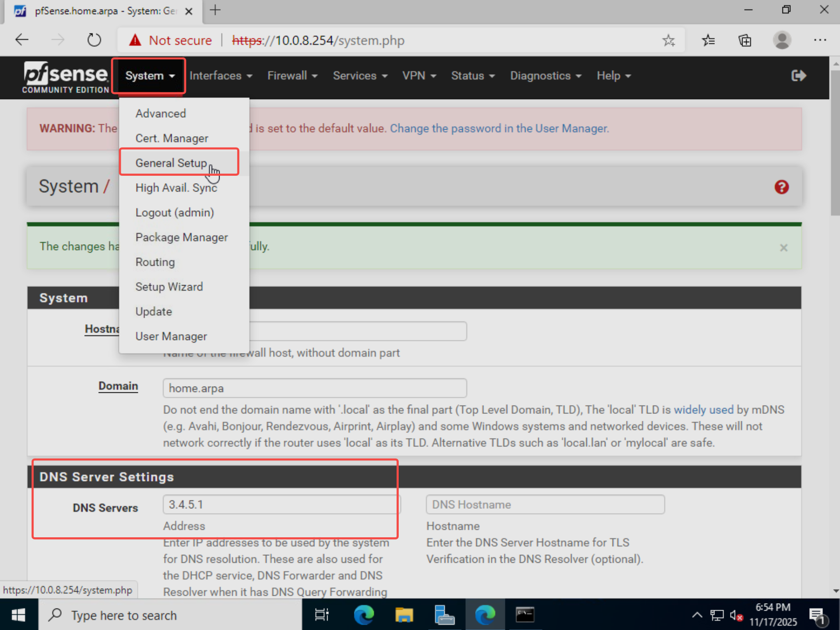Open the System dropdown menu
The image size is (840, 630).
pyautogui.click(x=150, y=76)
